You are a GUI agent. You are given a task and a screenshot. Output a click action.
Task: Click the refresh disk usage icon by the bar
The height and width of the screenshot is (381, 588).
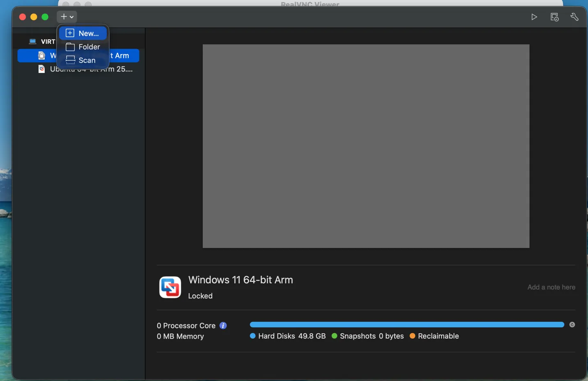coord(572,325)
